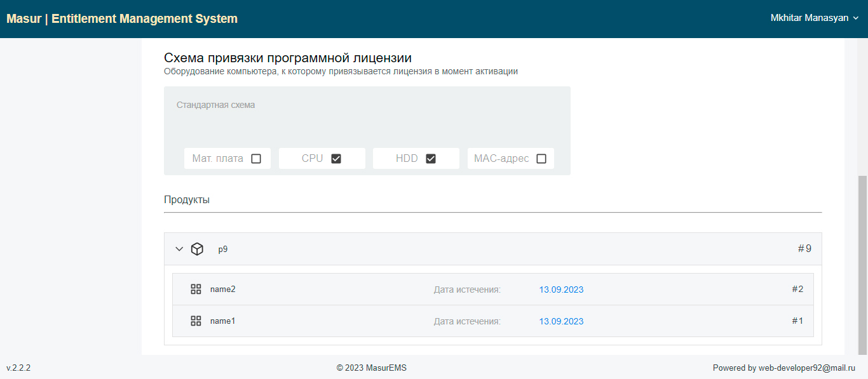Viewport: 868px width, 379px height.
Task: Click the #9 product identifier
Action: tap(804, 248)
